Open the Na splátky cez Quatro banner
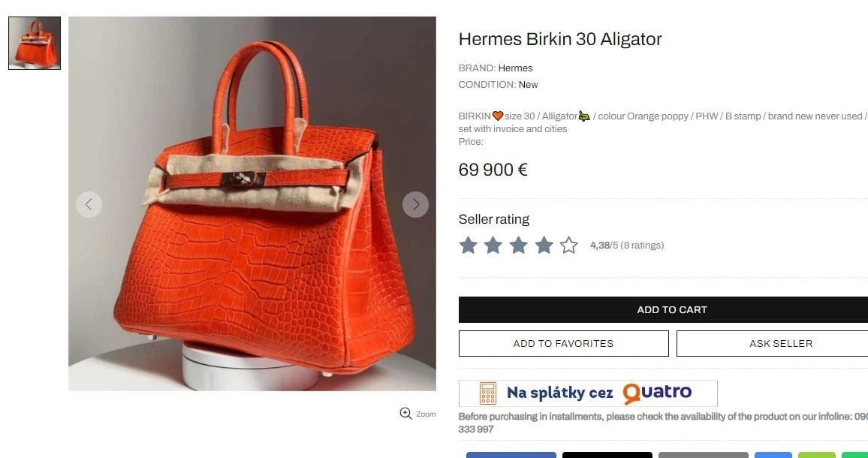 pos(588,393)
